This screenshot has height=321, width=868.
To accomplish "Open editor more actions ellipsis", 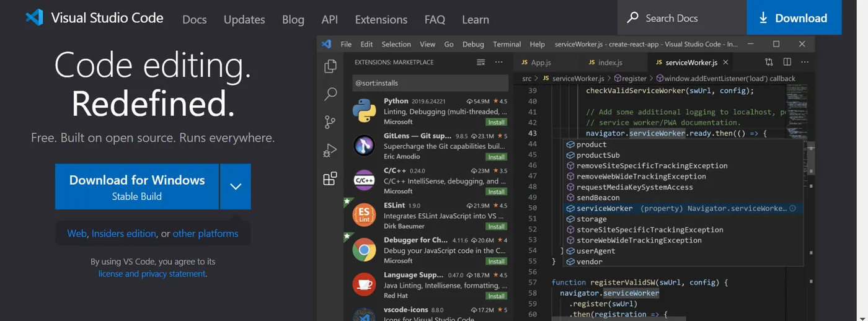I will coord(805,62).
